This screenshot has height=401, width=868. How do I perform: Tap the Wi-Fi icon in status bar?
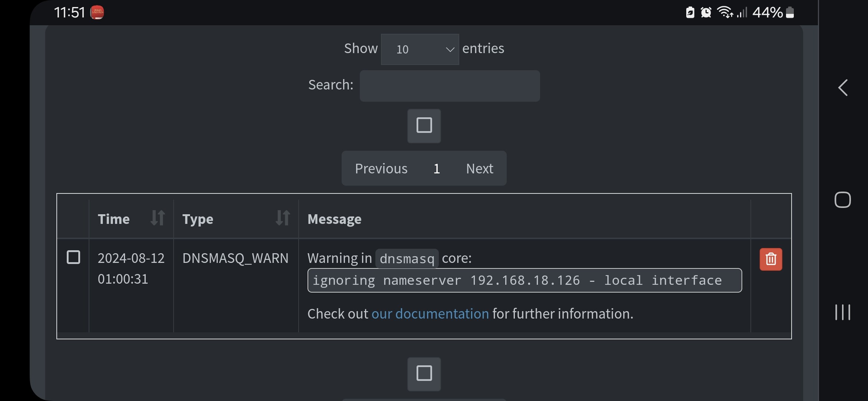pyautogui.click(x=725, y=12)
